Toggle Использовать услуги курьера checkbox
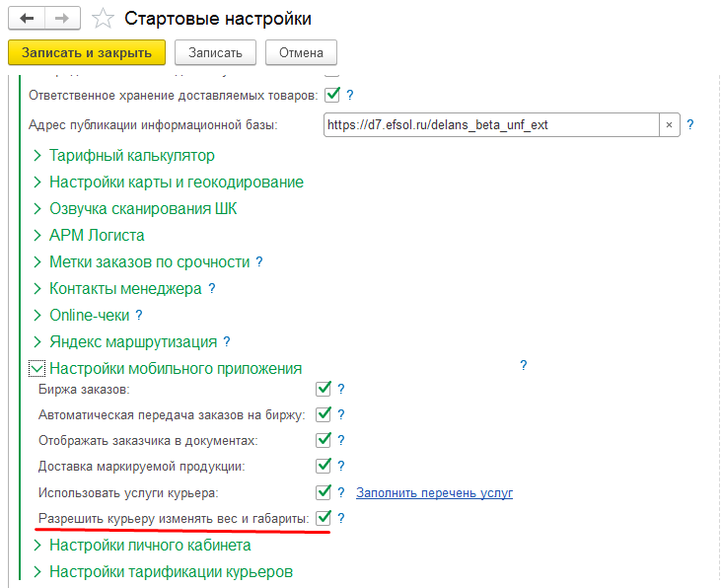 [324, 492]
